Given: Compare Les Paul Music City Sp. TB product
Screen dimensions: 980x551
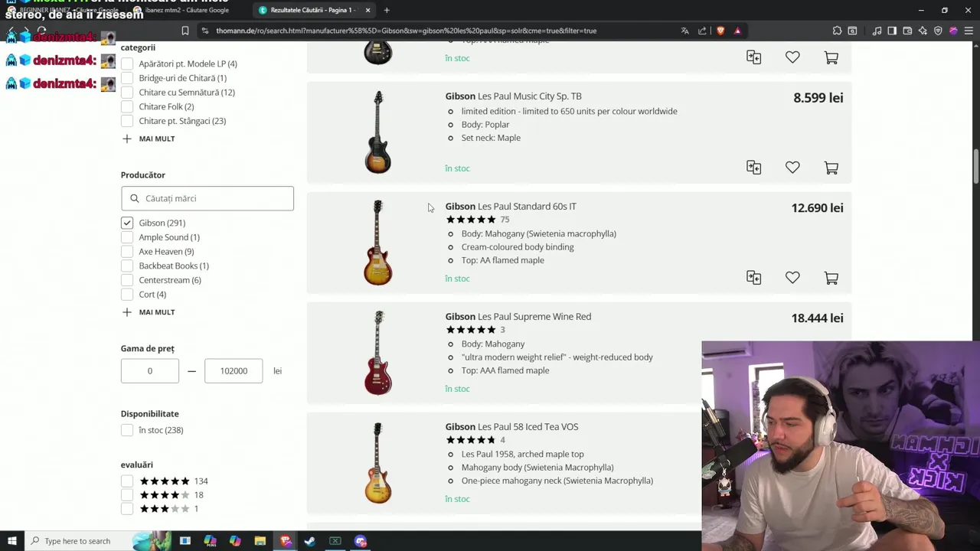Looking at the screenshot, I should (754, 168).
